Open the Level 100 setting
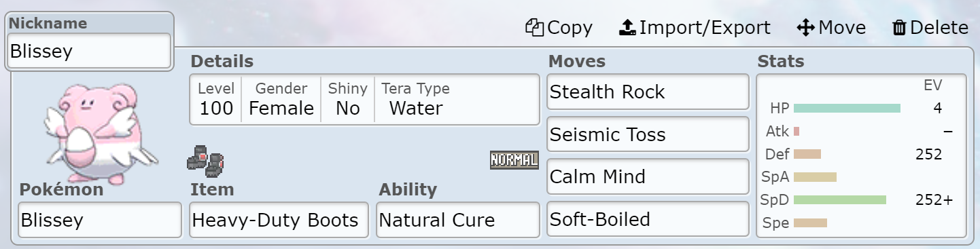Viewport: 980px width, 249px height. pyautogui.click(x=216, y=99)
